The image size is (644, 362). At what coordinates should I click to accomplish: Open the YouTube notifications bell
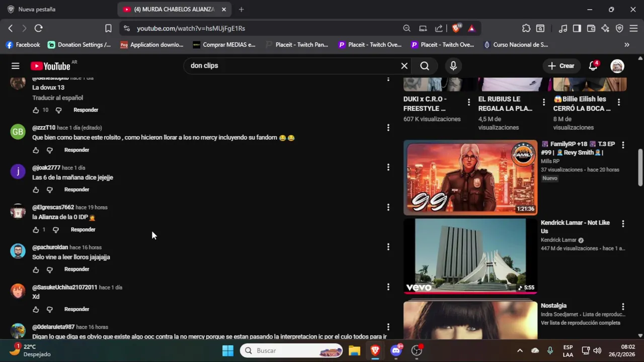(593, 66)
